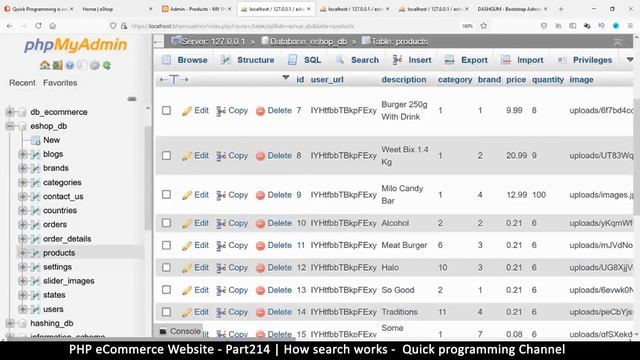Click pencil icon for Alcohol row
Image resolution: width=640 pixels, height=360 pixels.
coord(187,224)
